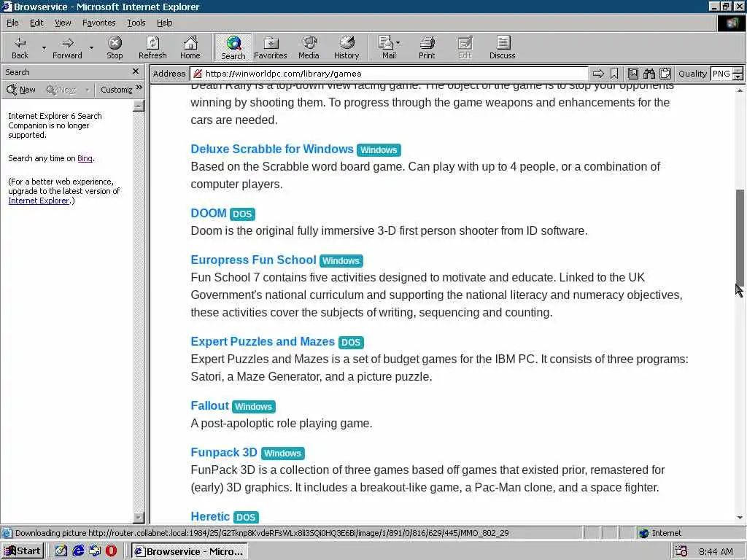Click into the Address URL field
The height and width of the screenshot is (560, 747).
click(x=389, y=74)
